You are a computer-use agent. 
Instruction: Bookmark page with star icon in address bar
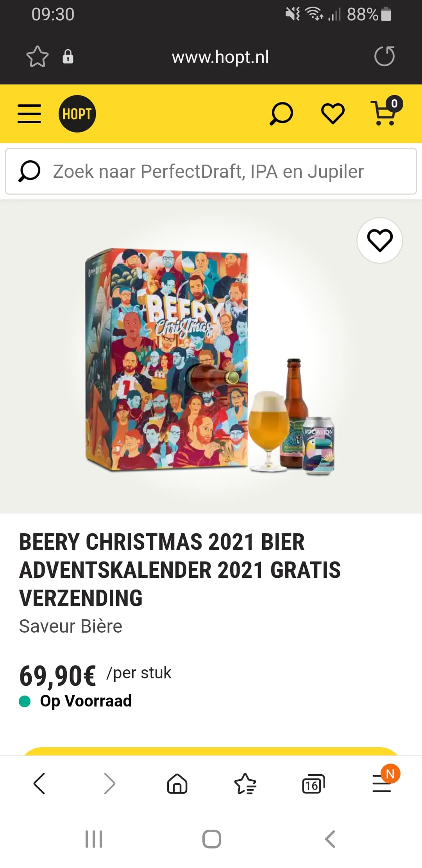[x=38, y=57]
